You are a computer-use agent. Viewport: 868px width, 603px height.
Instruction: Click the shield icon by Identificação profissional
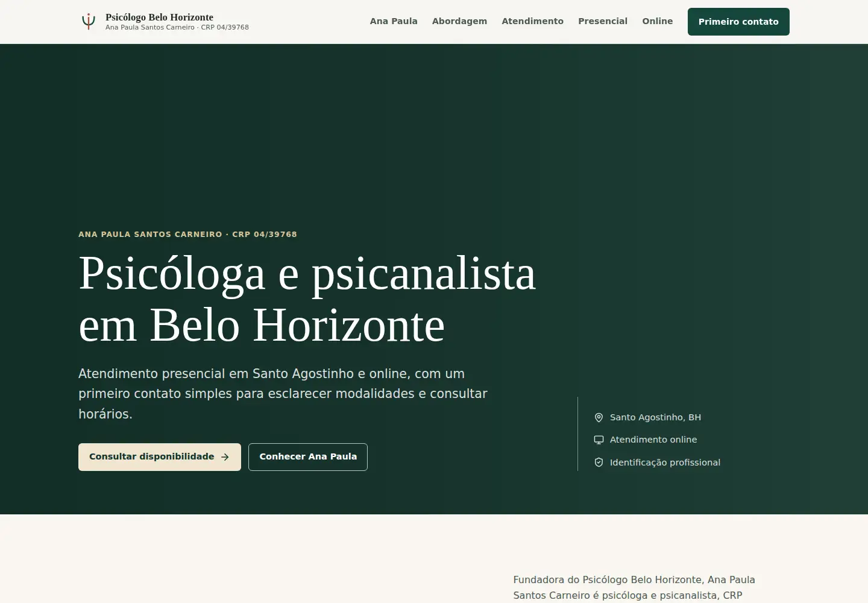click(599, 463)
